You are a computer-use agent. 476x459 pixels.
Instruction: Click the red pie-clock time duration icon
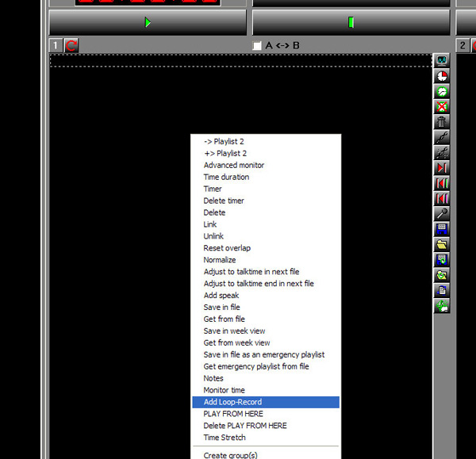point(442,76)
